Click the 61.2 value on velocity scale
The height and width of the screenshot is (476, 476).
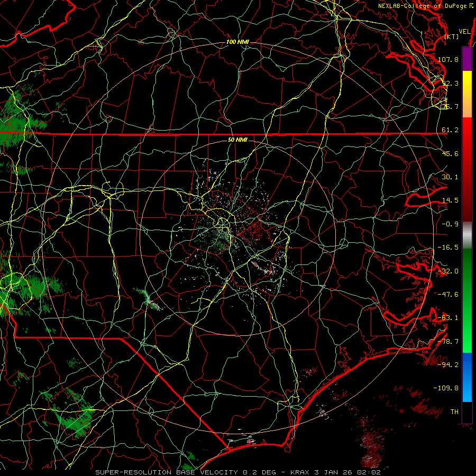pos(450,130)
